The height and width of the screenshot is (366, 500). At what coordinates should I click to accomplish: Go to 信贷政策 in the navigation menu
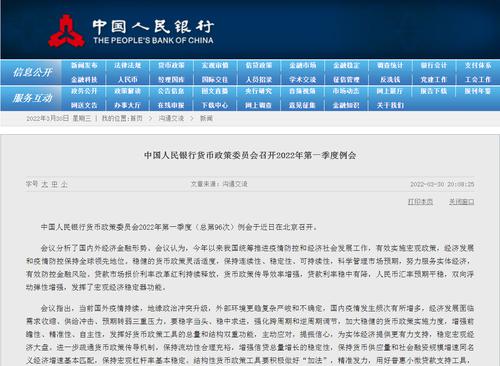tap(259, 65)
